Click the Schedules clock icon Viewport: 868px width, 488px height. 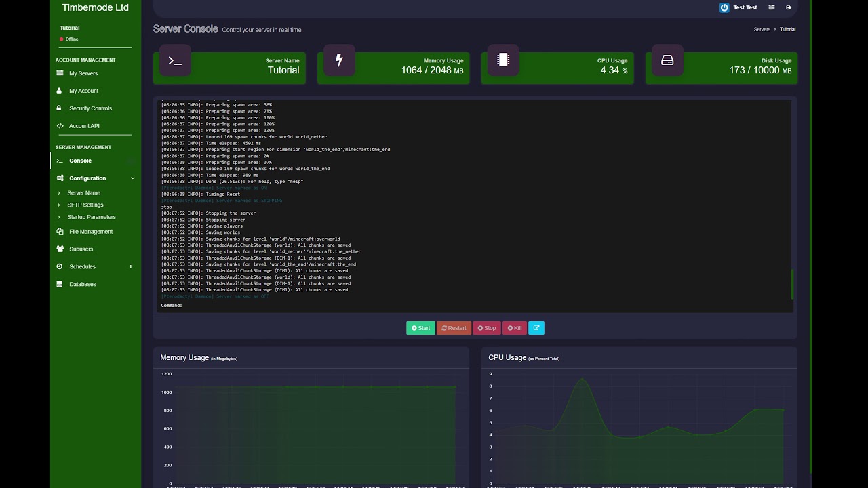[x=60, y=267]
